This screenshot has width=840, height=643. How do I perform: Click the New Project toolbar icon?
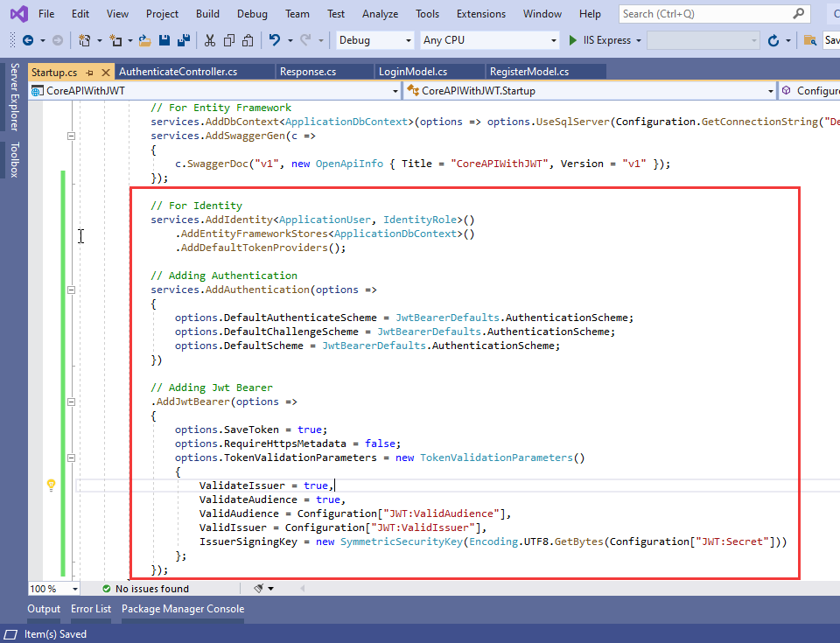pyautogui.click(x=84, y=40)
